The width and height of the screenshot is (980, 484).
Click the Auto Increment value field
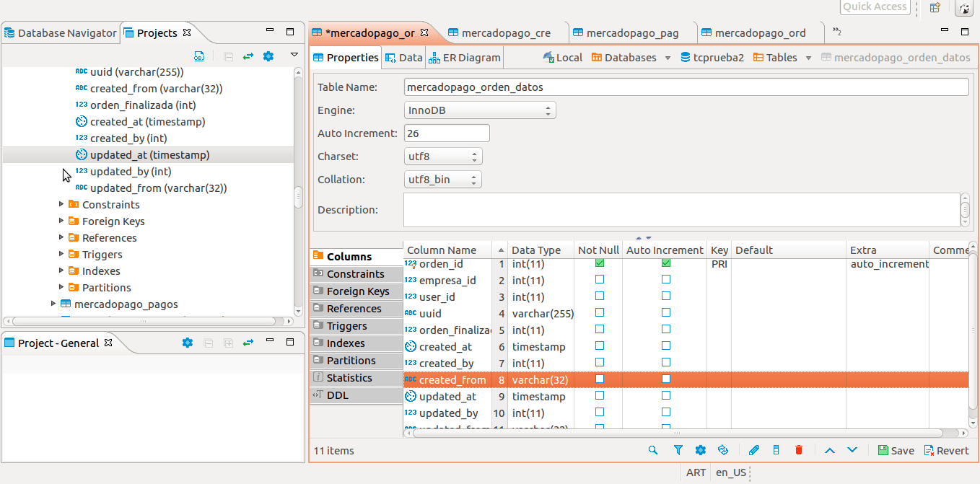(x=447, y=133)
